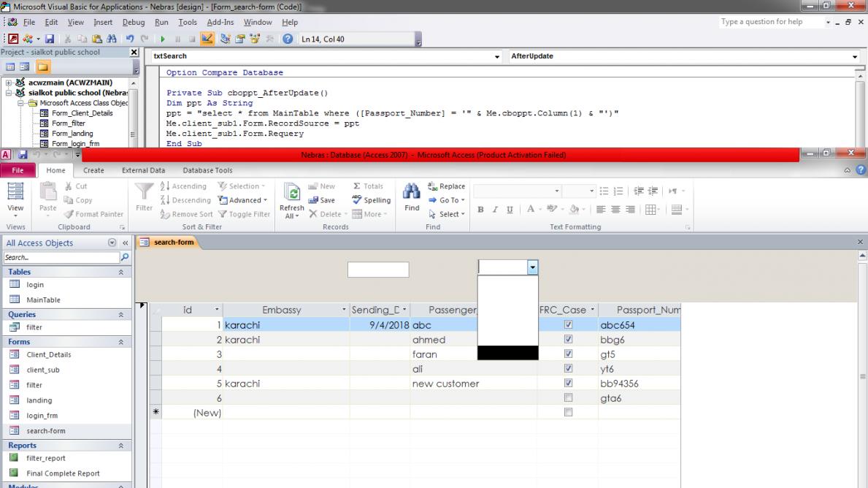
Task: Toggle Design Mode icon in VBA toolbar
Action: (x=207, y=39)
